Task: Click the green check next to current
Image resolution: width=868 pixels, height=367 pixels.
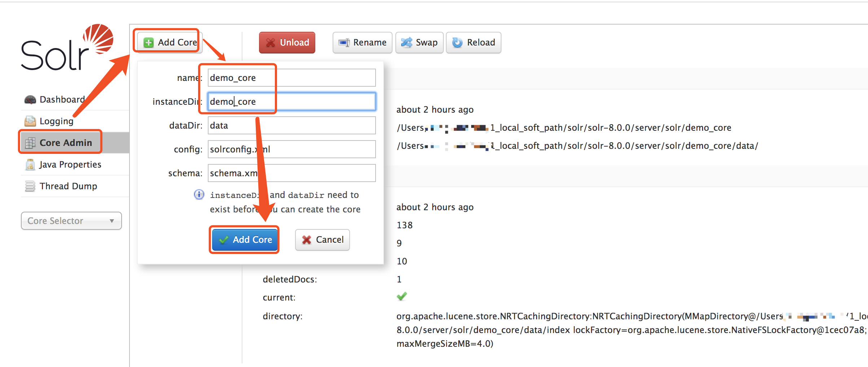Action: (402, 297)
